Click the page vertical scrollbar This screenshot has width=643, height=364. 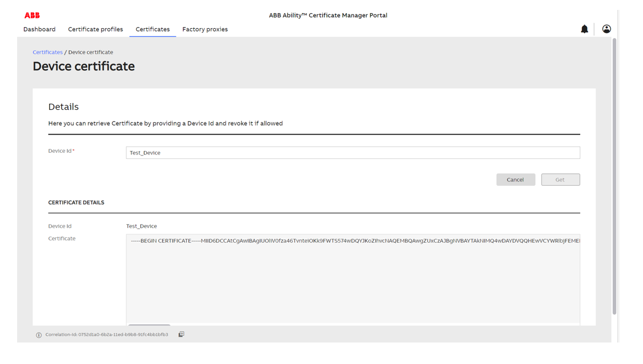[x=614, y=176]
